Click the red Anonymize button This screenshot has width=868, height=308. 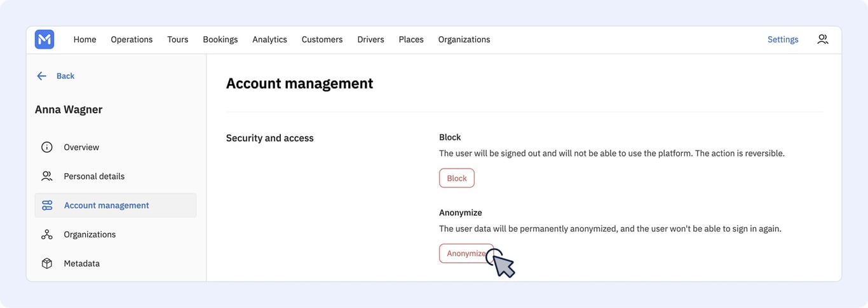point(466,253)
